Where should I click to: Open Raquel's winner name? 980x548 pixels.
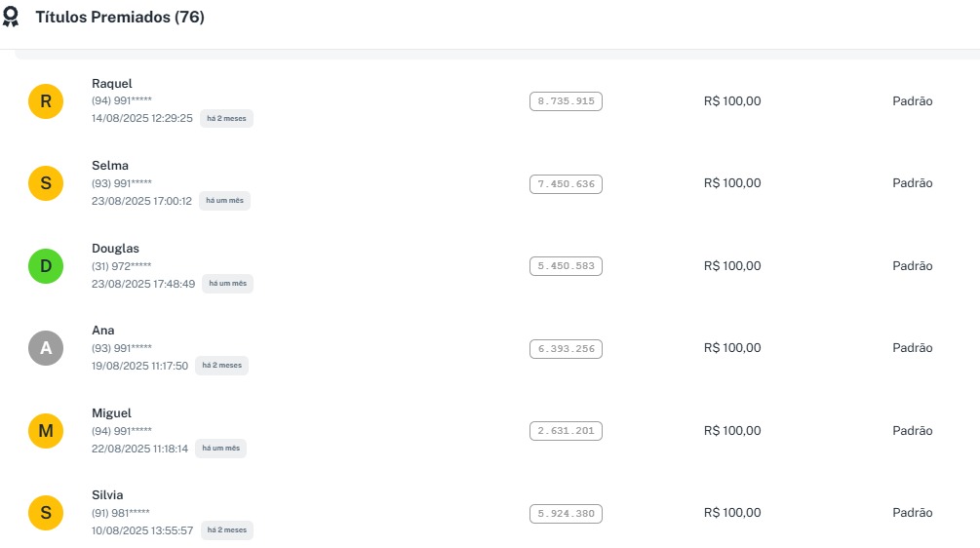(x=112, y=84)
